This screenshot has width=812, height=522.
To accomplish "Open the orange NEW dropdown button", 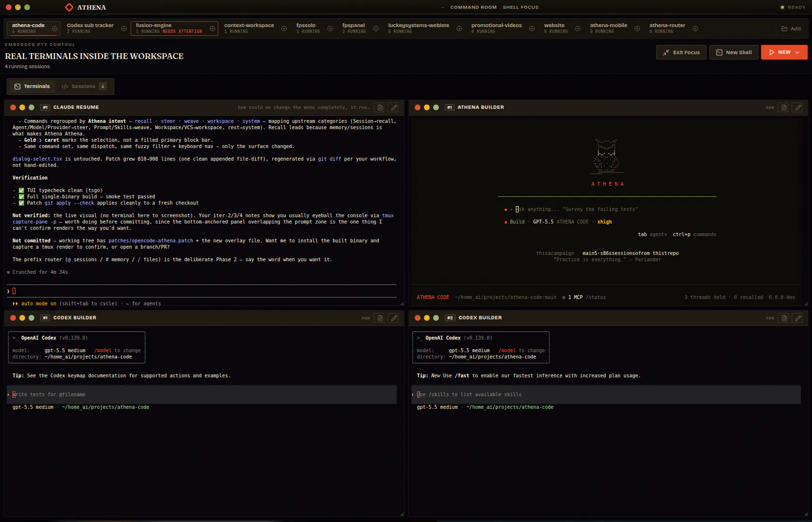I will [784, 52].
